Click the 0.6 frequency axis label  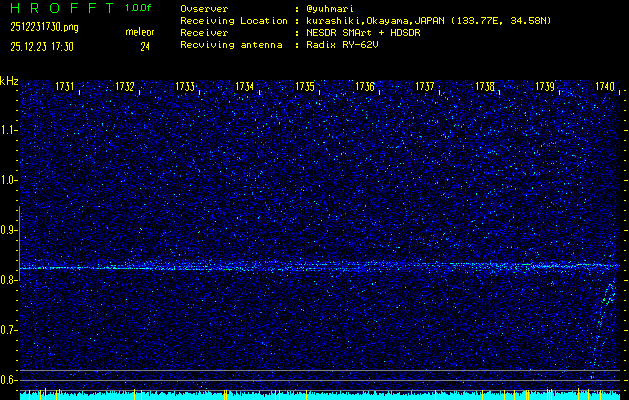pos(9,379)
